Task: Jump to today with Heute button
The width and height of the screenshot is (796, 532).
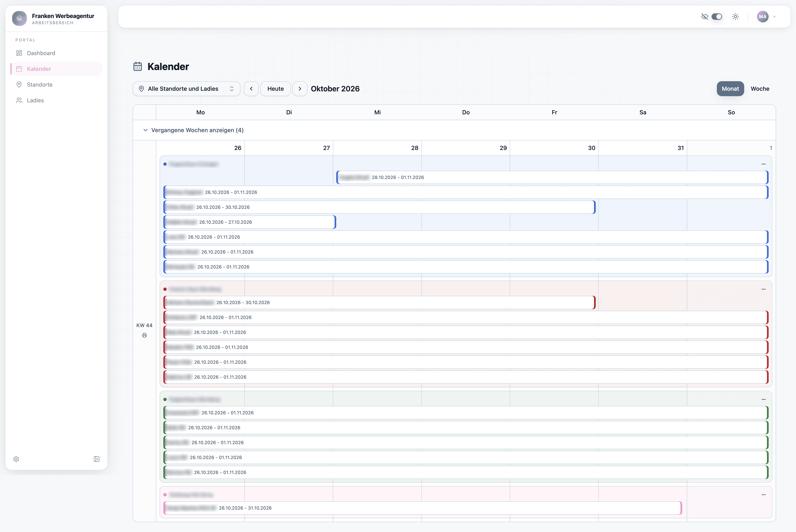Action: coord(275,88)
